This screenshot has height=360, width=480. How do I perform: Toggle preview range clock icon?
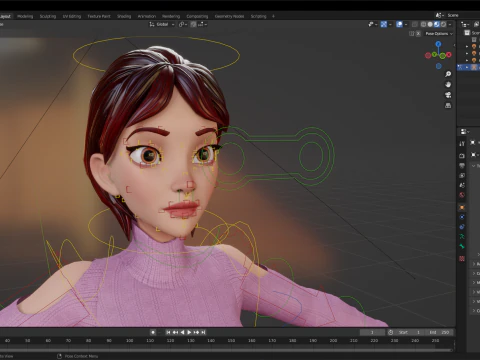click(x=391, y=332)
